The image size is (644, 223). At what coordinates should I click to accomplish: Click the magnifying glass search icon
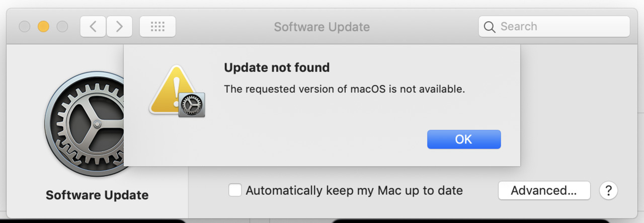point(490,27)
